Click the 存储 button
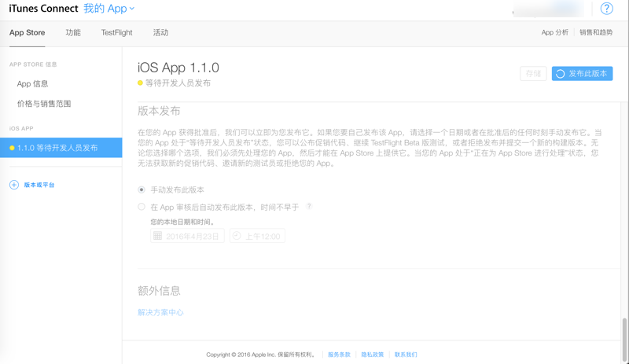The width and height of the screenshot is (629, 364). [x=533, y=73]
